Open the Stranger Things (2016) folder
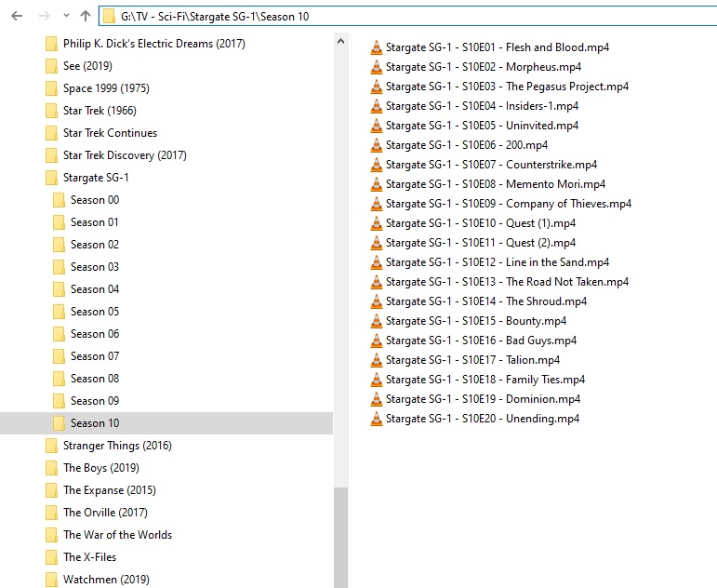The height and width of the screenshot is (588, 717). point(109,446)
